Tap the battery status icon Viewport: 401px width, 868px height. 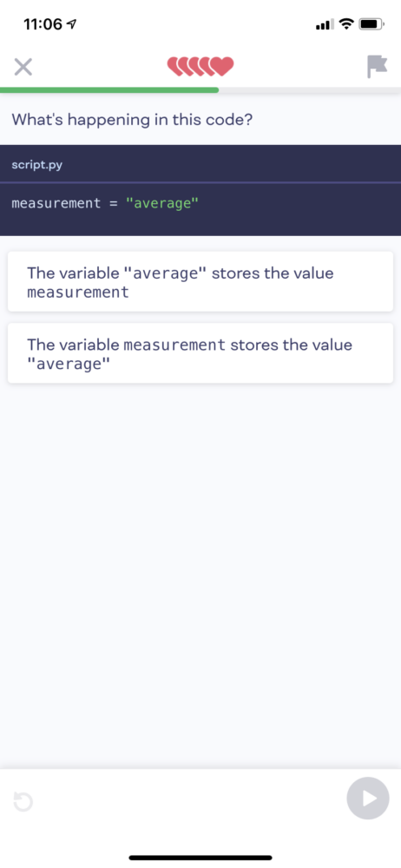pos(372,23)
